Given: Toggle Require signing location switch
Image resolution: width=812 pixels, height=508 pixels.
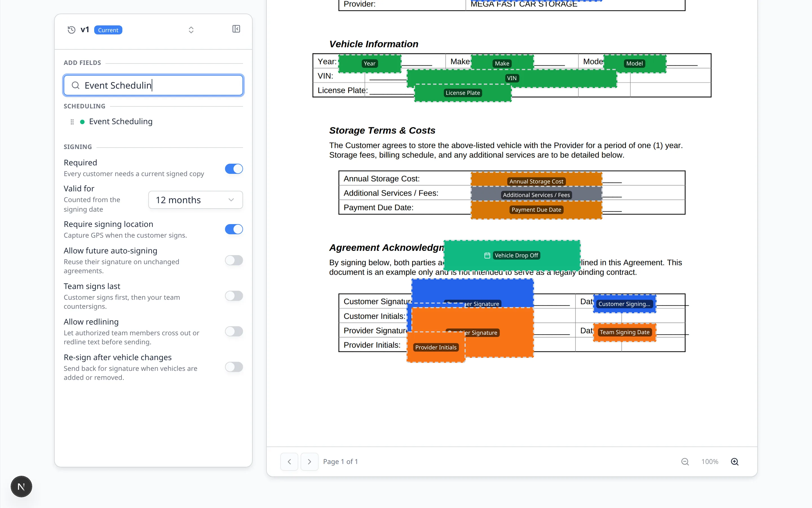Looking at the screenshot, I should pos(234,229).
